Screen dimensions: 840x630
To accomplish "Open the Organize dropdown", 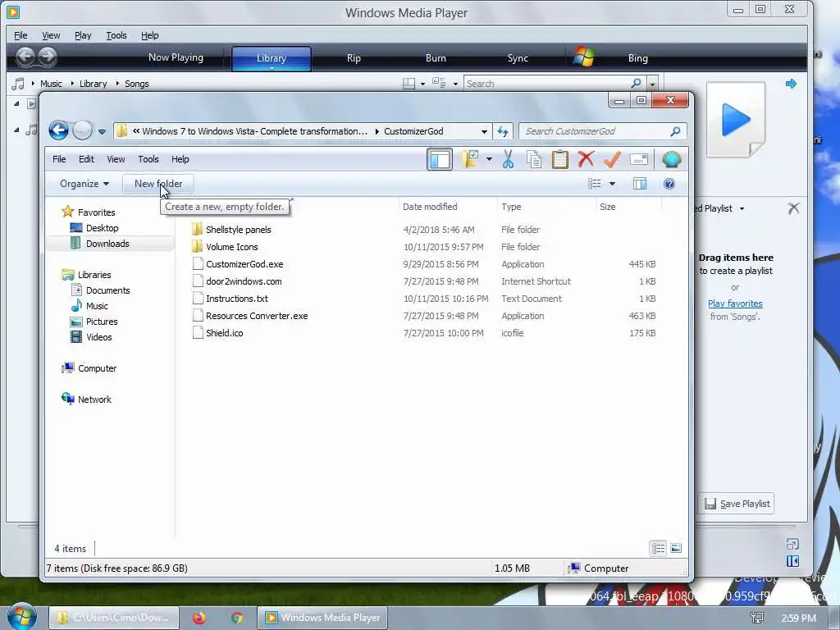I will click(84, 184).
